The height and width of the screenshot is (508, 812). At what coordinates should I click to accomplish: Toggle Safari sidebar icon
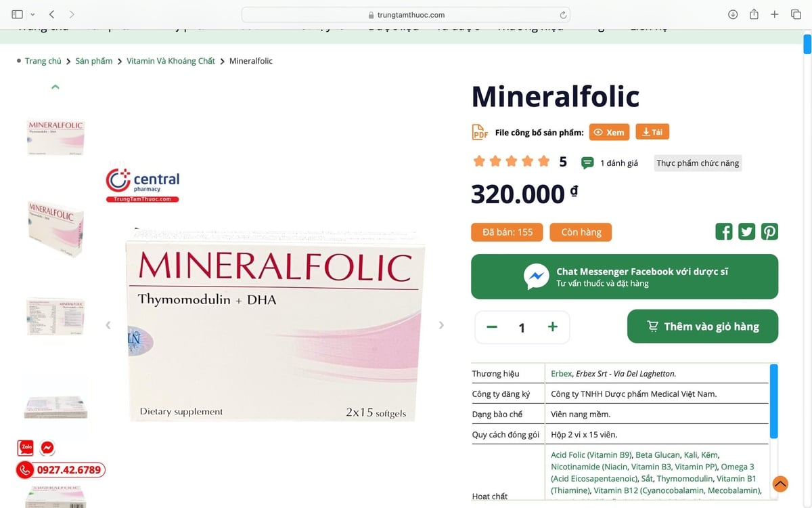click(17, 14)
